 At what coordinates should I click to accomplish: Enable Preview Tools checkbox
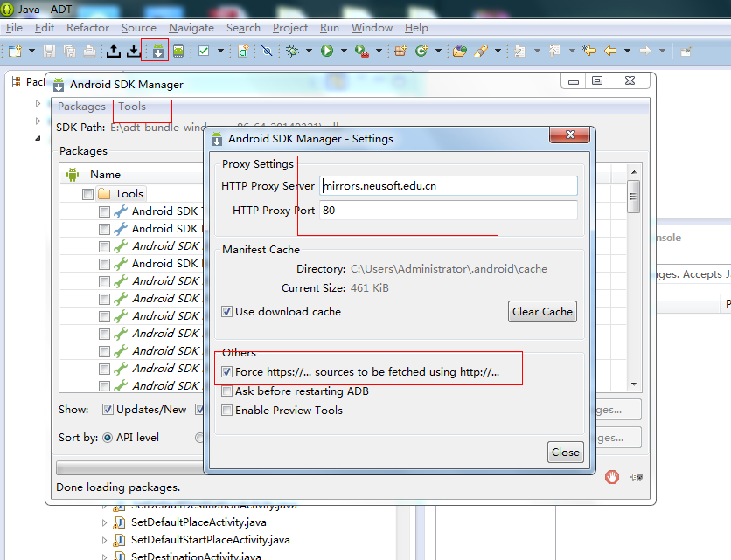[226, 410]
